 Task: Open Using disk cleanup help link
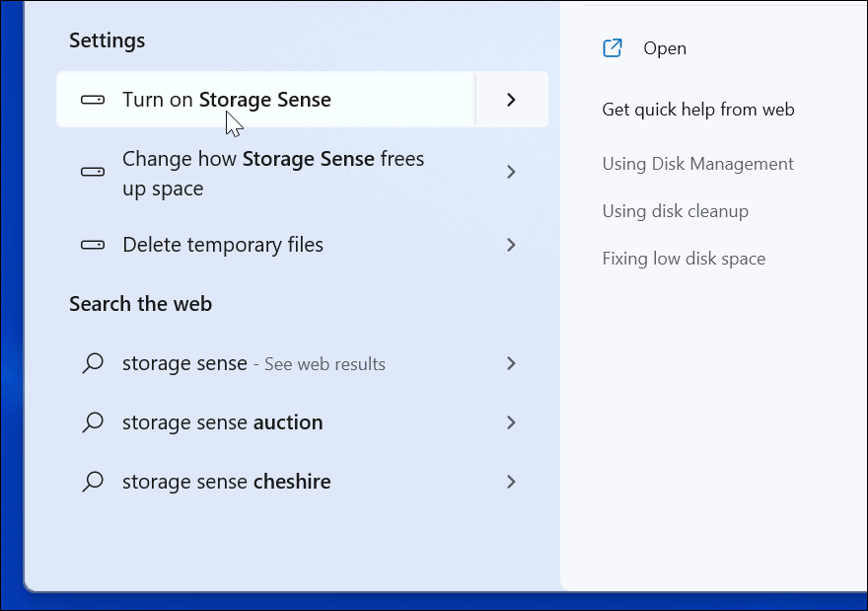(x=675, y=211)
